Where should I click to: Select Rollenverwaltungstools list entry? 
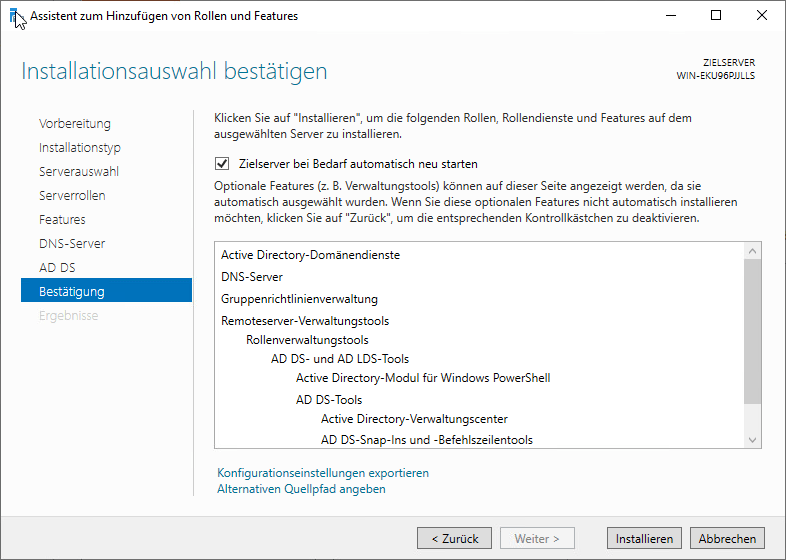tap(307, 340)
